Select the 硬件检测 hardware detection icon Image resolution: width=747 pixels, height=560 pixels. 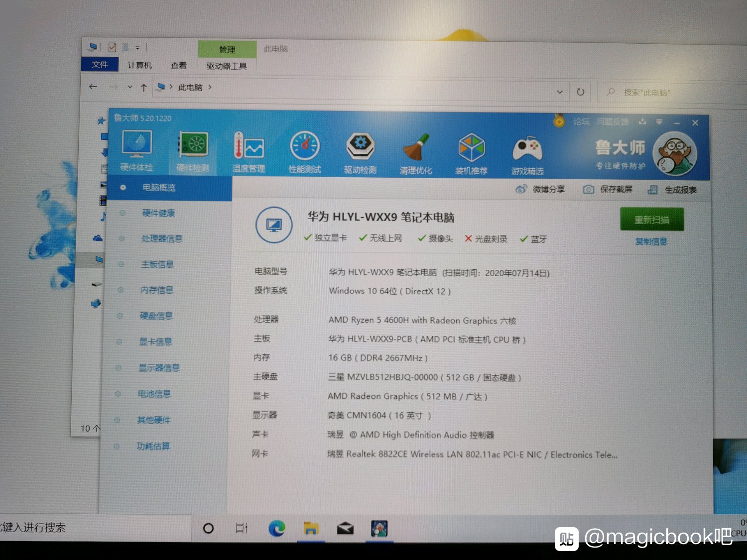point(193,151)
